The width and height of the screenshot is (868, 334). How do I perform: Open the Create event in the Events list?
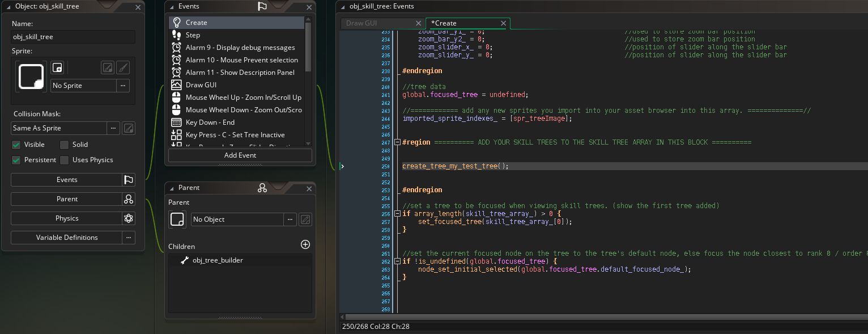[236, 23]
